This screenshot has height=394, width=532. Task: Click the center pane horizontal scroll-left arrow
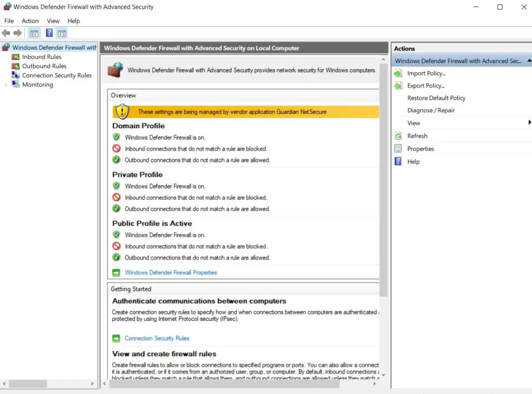[104, 384]
